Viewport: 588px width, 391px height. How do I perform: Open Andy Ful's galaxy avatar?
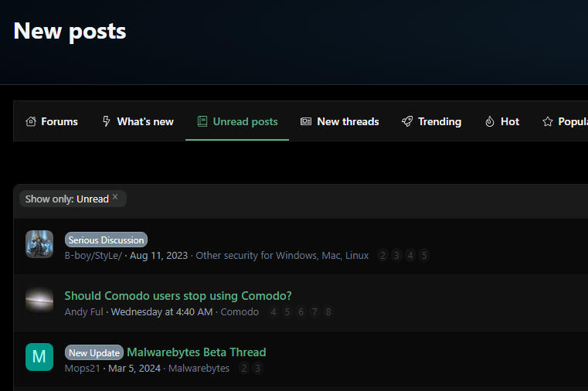(39, 301)
